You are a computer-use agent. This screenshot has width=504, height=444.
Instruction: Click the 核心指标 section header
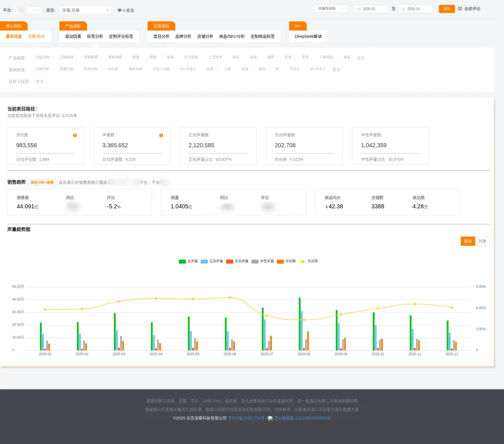pos(14,26)
